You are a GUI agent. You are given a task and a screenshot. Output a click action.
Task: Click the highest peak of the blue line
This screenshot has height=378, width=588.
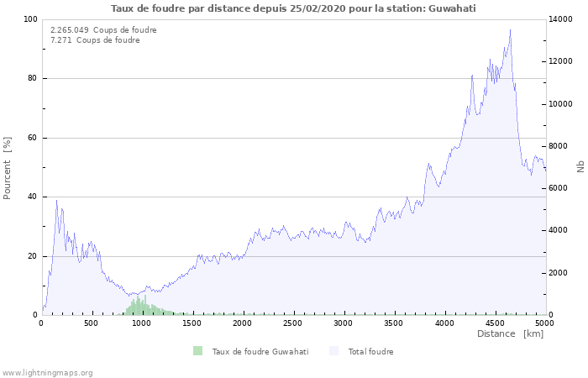click(510, 30)
